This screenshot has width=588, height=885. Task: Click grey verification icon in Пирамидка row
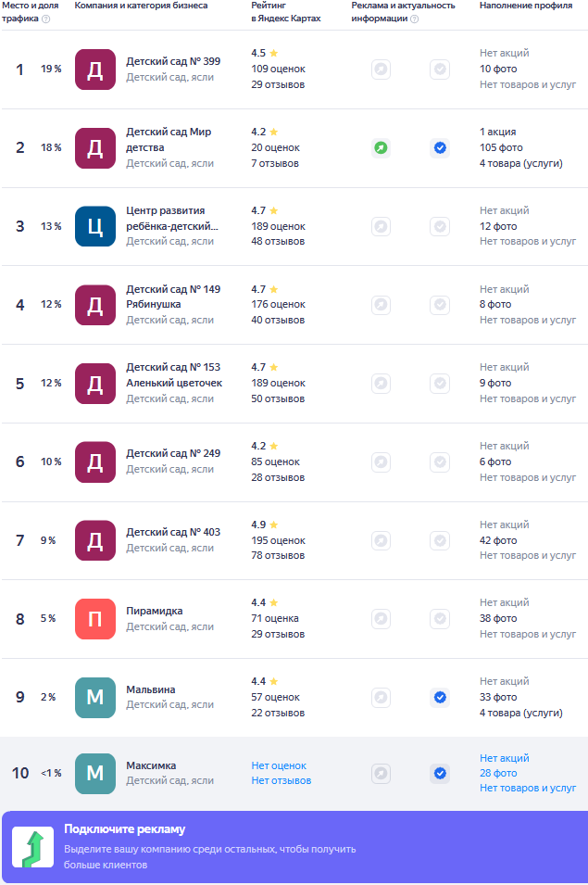pos(440,618)
